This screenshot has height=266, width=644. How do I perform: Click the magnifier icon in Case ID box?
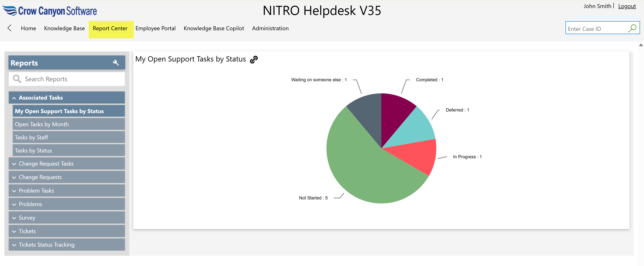(x=632, y=28)
